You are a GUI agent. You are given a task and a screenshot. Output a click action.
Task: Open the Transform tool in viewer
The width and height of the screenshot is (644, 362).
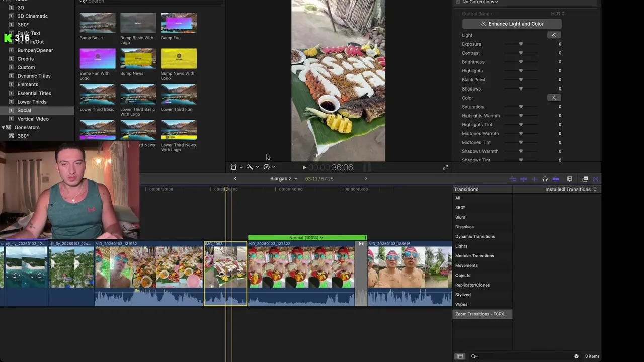[233, 167]
